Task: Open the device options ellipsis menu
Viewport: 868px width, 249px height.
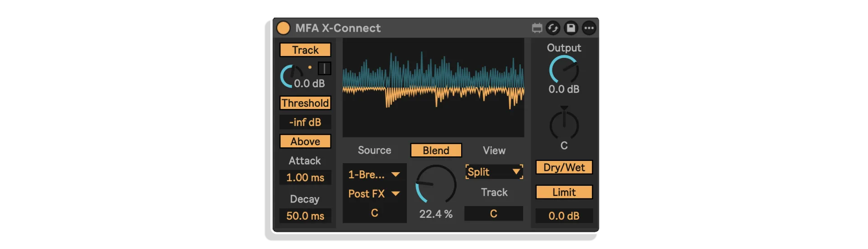Action: coord(589,28)
